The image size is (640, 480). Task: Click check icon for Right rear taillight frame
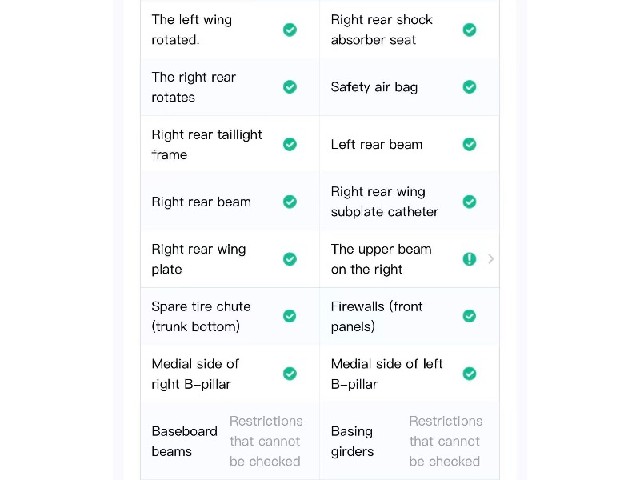tap(290, 144)
